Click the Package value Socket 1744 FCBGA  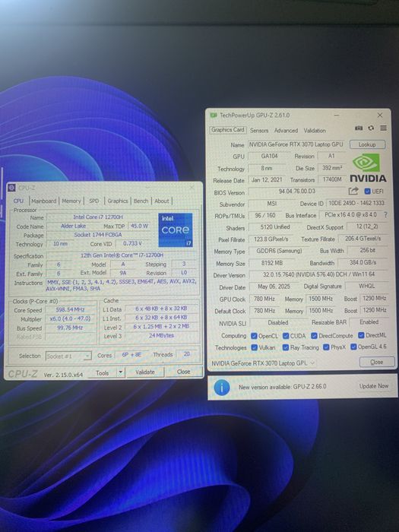click(x=98, y=235)
